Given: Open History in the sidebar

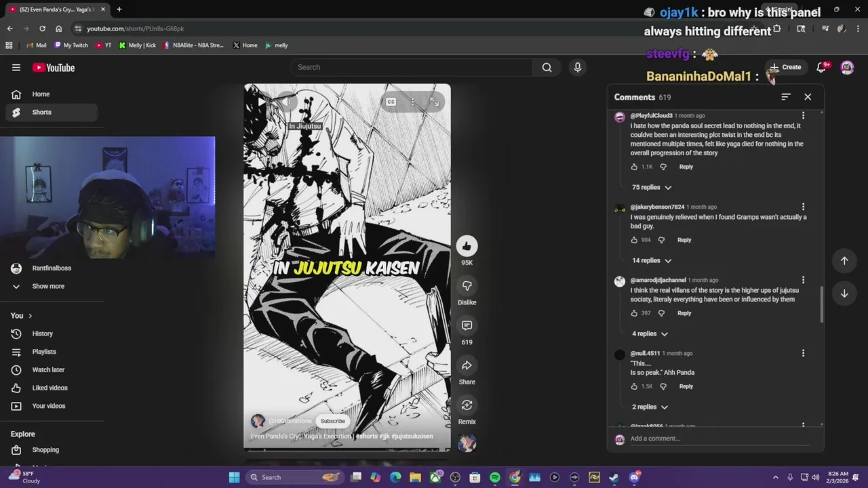Looking at the screenshot, I should click(52, 333).
